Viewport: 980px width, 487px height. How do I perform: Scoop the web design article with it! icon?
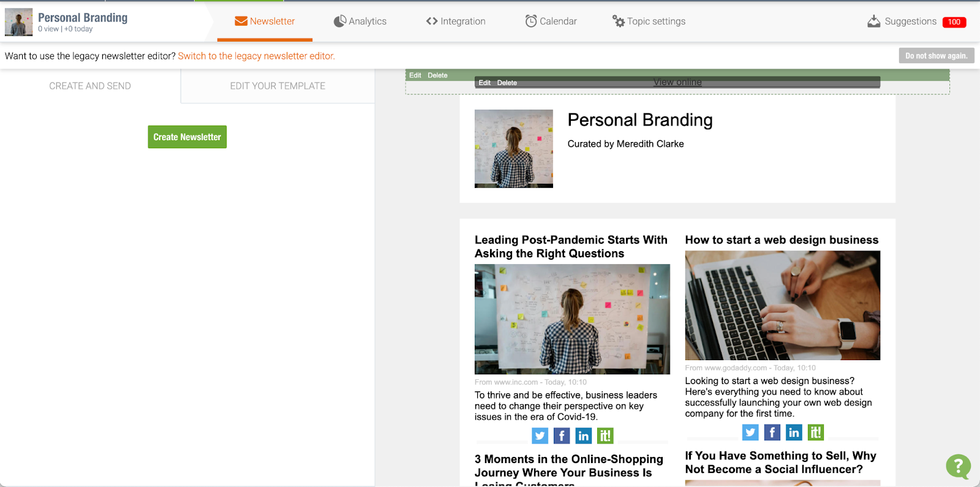816,432
